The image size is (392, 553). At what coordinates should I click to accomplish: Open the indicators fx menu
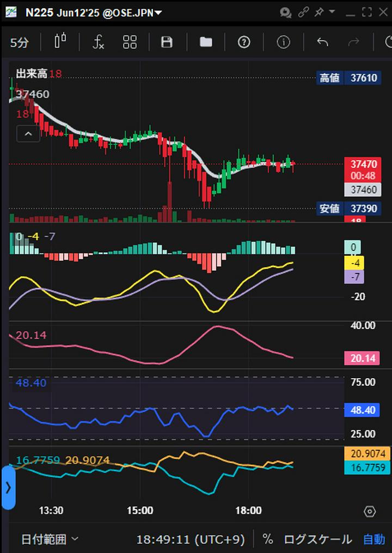point(98,42)
